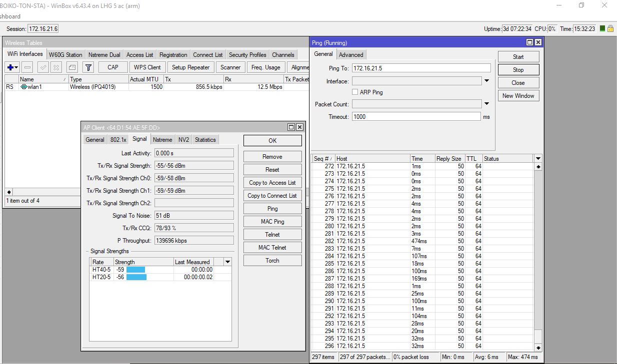The height and width of the screenshot is (364, 617).
Task: Enable the ARP Ping checkbox
Action: (355, 92)
